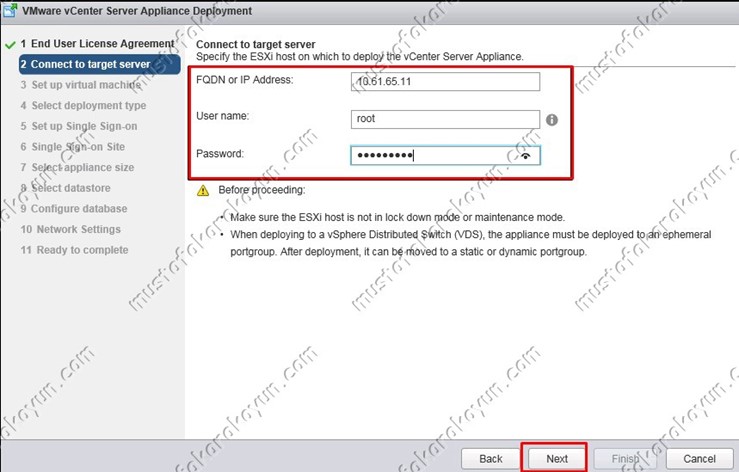
Task: Click green checkmark next to License Agreement
Action: click(10, 45)
